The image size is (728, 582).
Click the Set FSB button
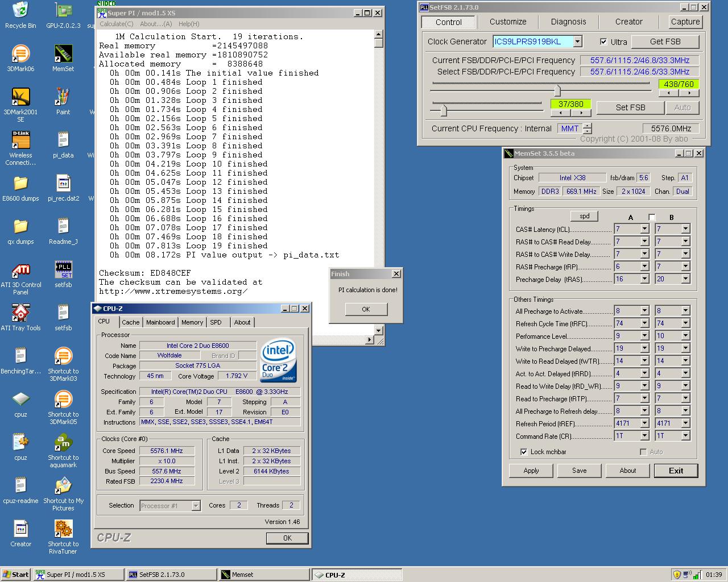click(x=630, y=107)
